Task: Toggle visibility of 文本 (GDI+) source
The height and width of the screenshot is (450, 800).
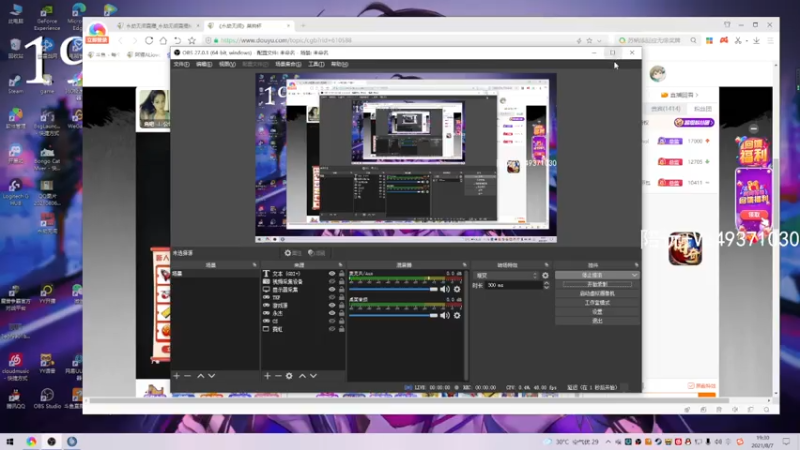Action: point(332,274)
